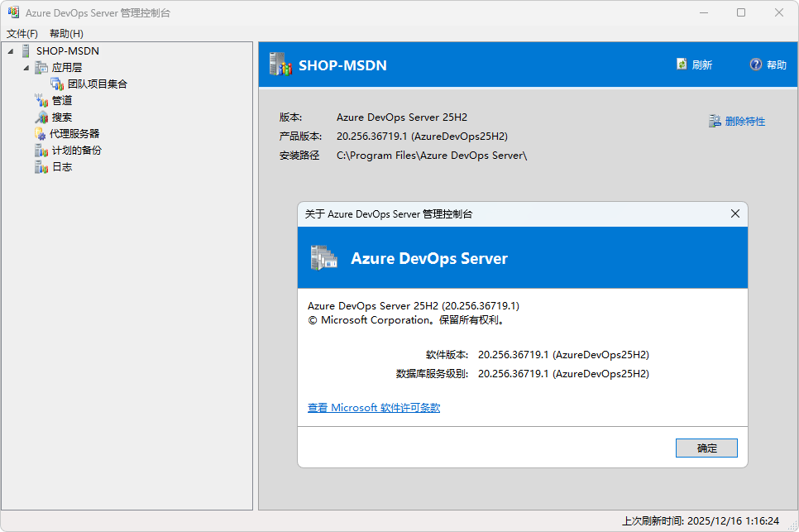The width and height of the screenshot is (799, 532).
Task: Open the 帮助(H) menu
Action: point(66,34)
